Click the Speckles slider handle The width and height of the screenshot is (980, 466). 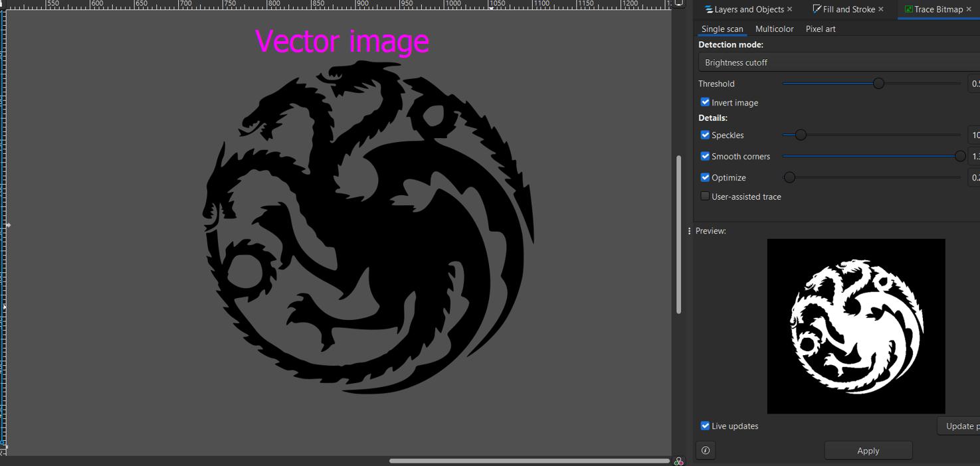point(801,135)
